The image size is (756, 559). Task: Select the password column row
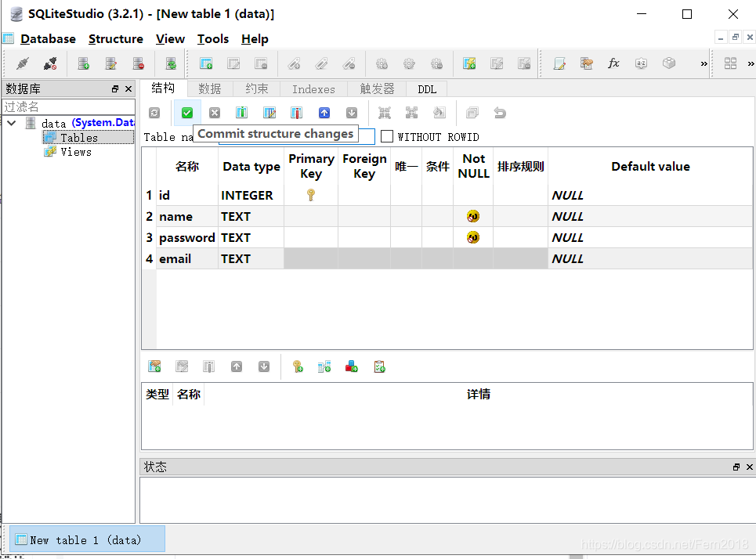click(447, 237)
